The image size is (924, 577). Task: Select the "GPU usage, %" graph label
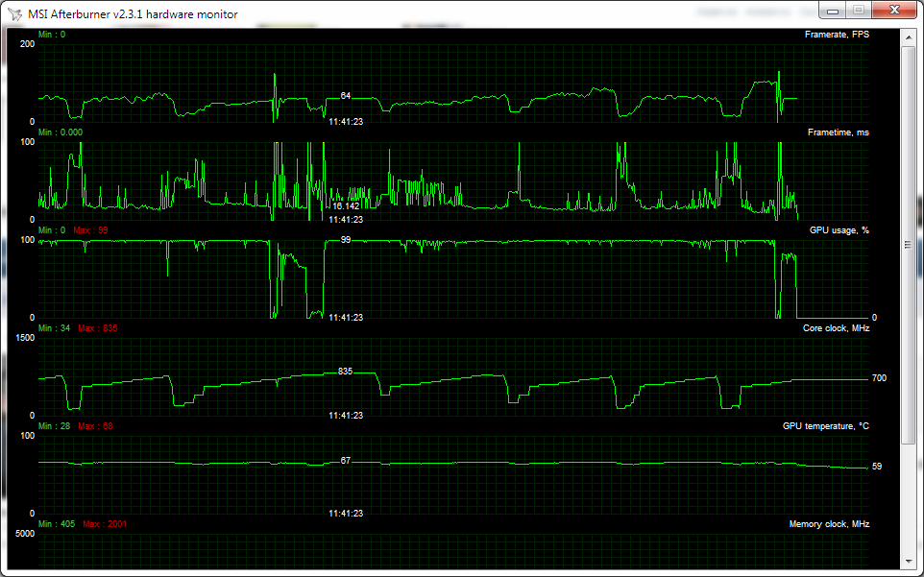coord(839,230)
